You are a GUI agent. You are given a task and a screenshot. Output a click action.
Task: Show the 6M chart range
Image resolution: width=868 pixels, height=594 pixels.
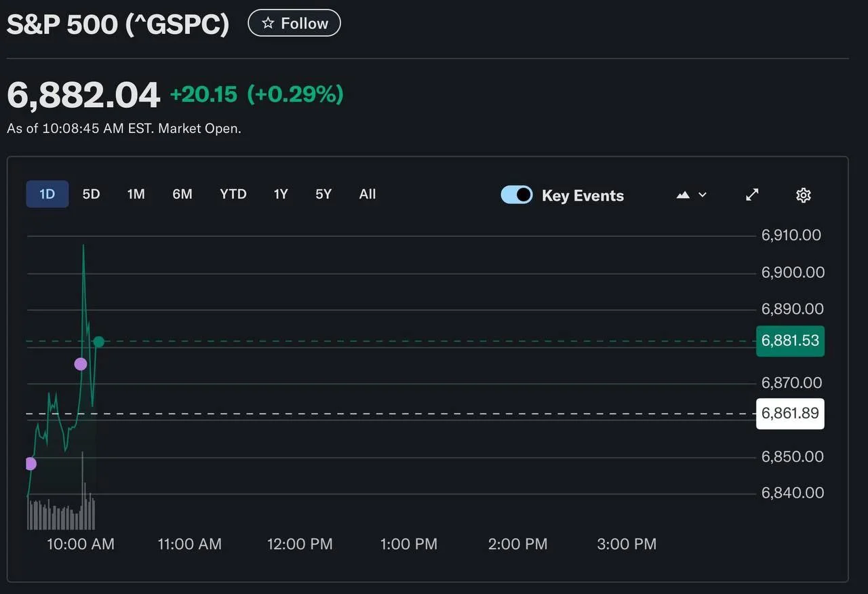click(182, 194)
